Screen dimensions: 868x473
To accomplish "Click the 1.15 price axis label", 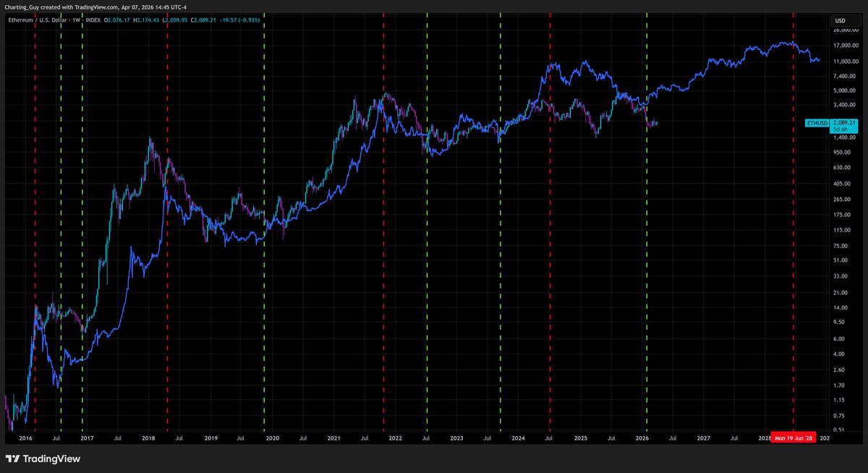I will point(839,400).
